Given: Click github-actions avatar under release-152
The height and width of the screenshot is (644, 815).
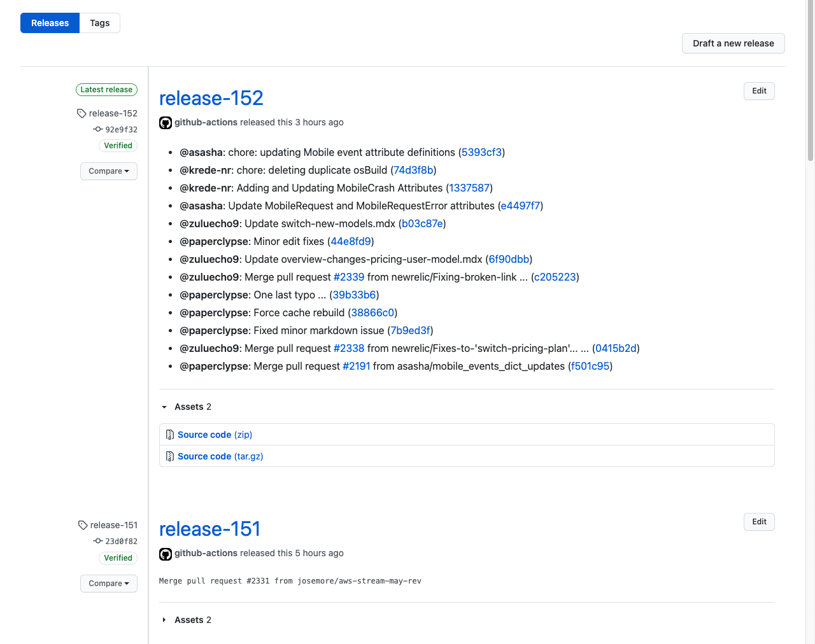Looking at the screenshot, I should coord(166,123).
